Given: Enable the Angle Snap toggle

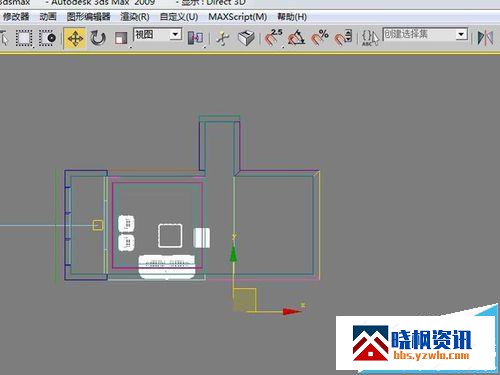Looking at the screenshot, I should click(x=297, y=38).
